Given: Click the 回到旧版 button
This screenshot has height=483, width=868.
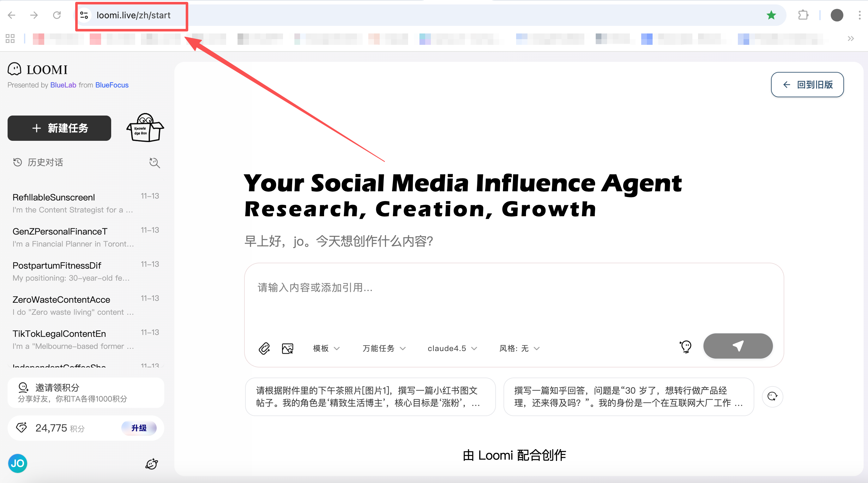Looking at the screenshot, I should tap(807, 85).
